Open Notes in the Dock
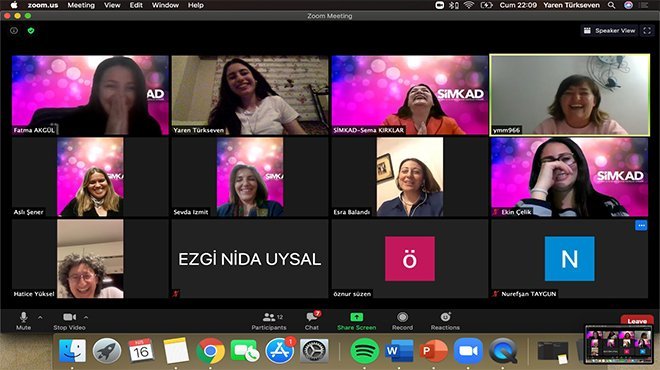This screenshot has width=660, height=370. point(176,350)
